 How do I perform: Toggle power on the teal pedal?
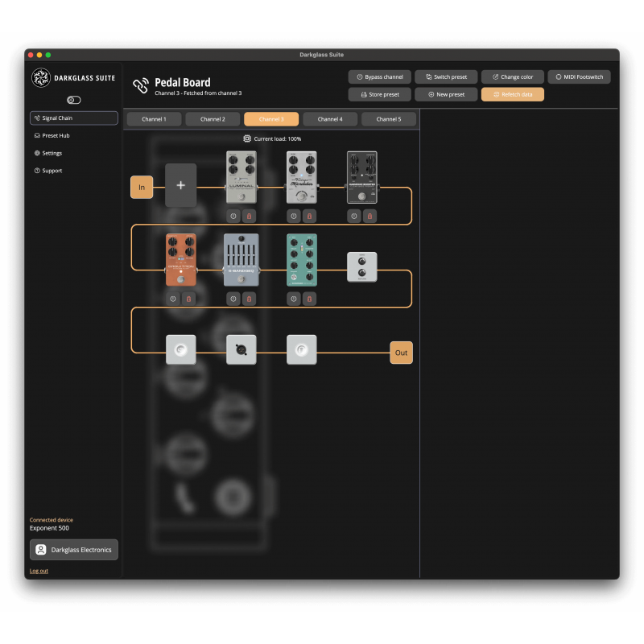point(294,299)
